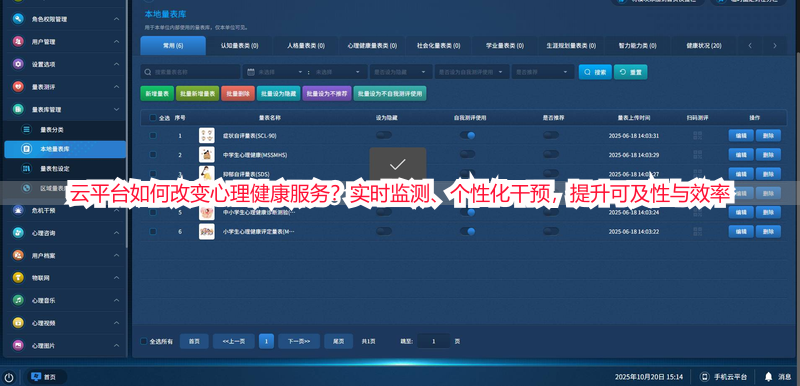The image size is (800, 386).
Task: Tick checkbox for row 1 SCL-90
Action: tap(153, 136)
